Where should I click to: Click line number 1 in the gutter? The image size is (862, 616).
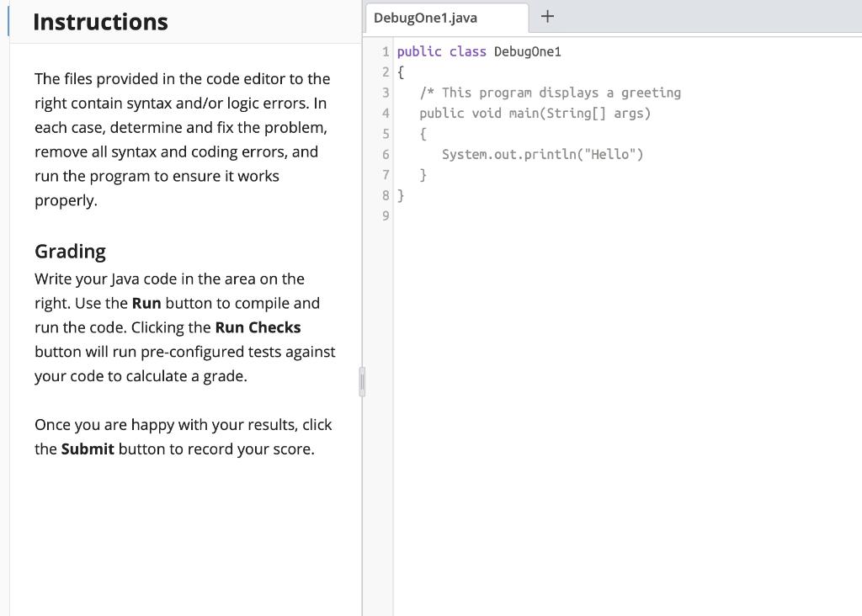pyautogui.click(x=385, y=51)
